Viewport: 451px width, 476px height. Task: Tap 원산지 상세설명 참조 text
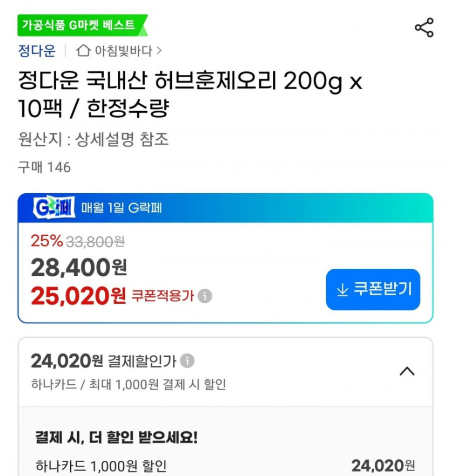pyautogui.click(x=93, y=140)
